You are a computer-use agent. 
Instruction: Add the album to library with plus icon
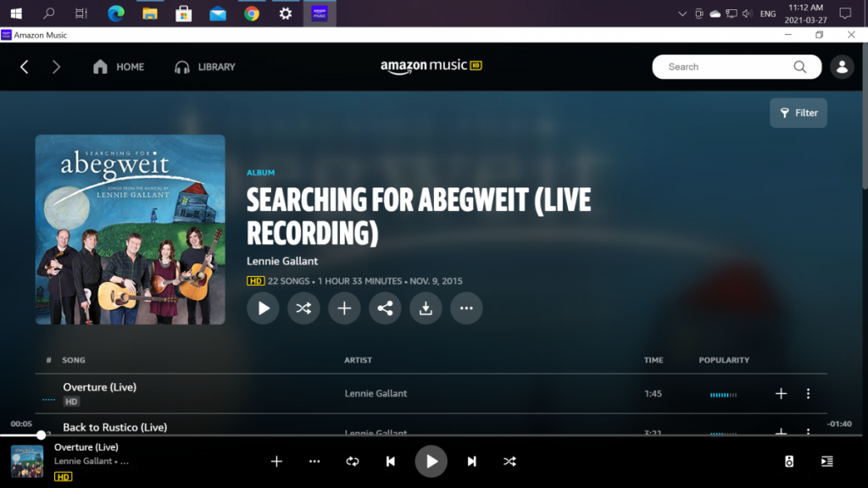pos(344,308)
